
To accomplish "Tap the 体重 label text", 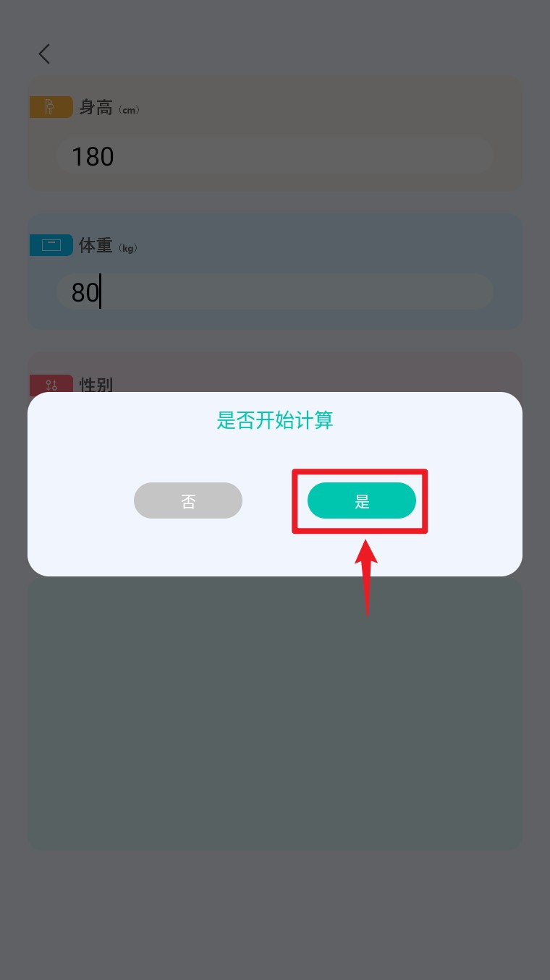I will point(96,246).
